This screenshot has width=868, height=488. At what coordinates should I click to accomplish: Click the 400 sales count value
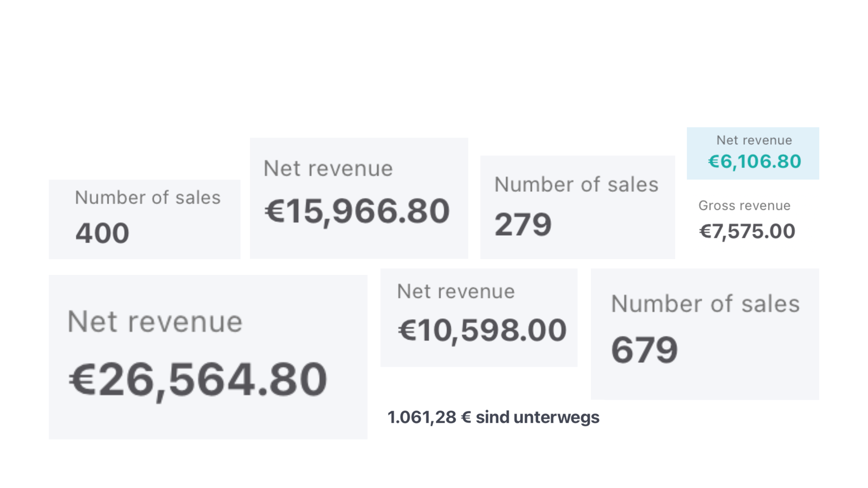[x=102, y=233]
